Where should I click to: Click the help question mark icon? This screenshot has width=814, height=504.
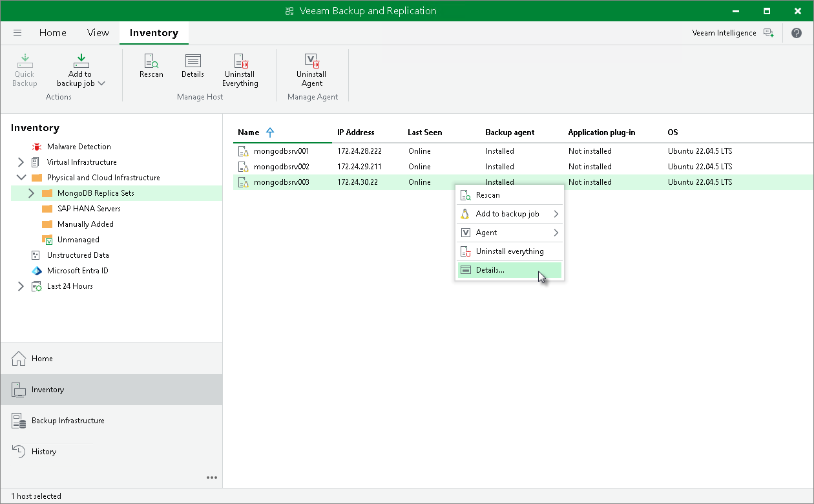[x=797, y=33]
